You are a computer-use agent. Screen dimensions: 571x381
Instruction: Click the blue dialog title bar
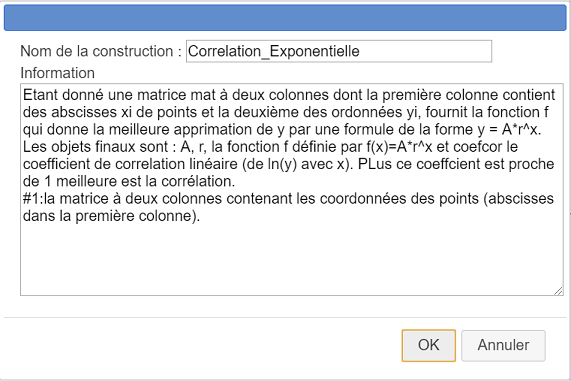(x=285, y=17)
